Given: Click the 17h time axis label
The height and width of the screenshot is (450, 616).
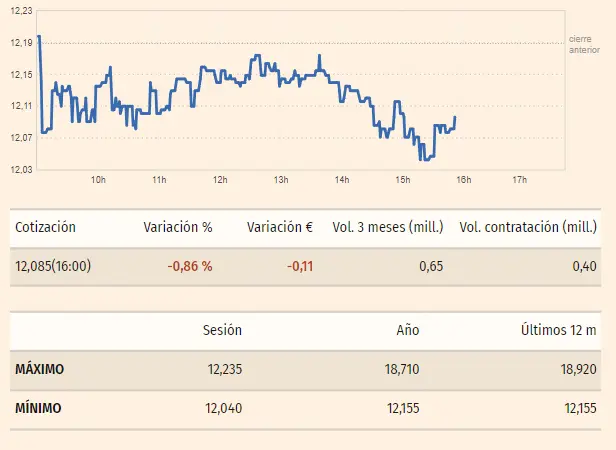Looking at the screenshot, I should tap(519, 180).
